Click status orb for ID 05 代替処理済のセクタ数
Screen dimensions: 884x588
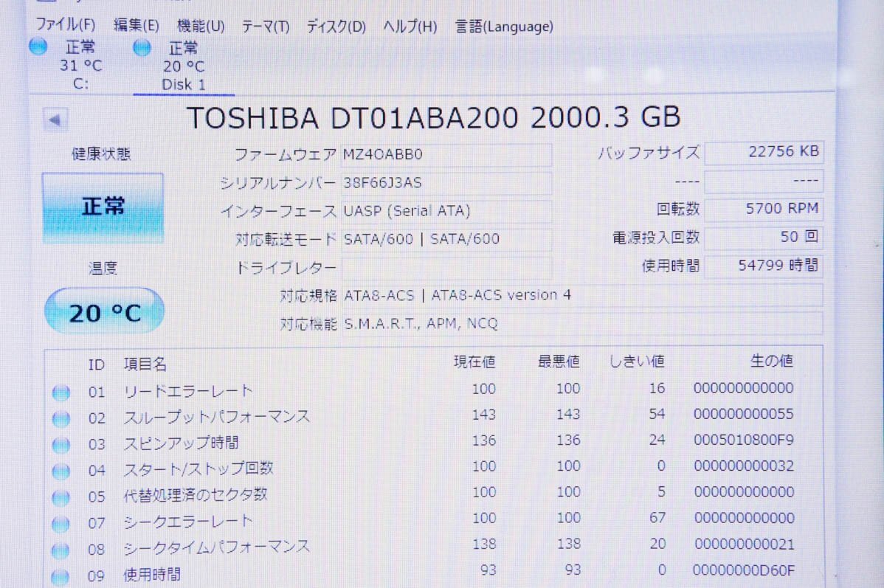(61, 497)
